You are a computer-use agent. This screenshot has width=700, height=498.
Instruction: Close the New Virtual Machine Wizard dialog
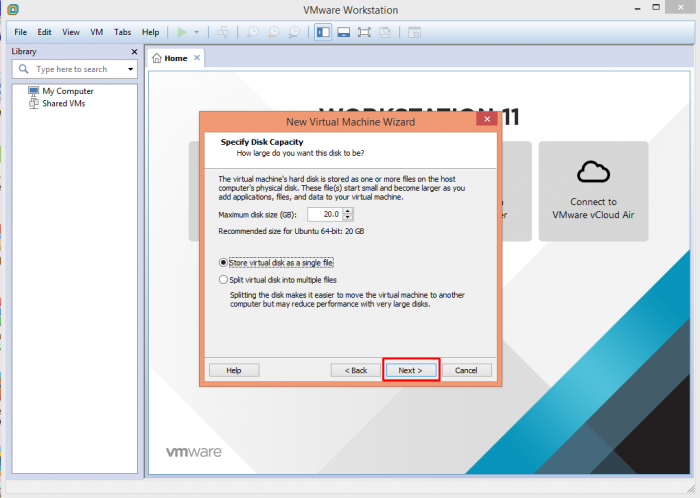[487, 119]
